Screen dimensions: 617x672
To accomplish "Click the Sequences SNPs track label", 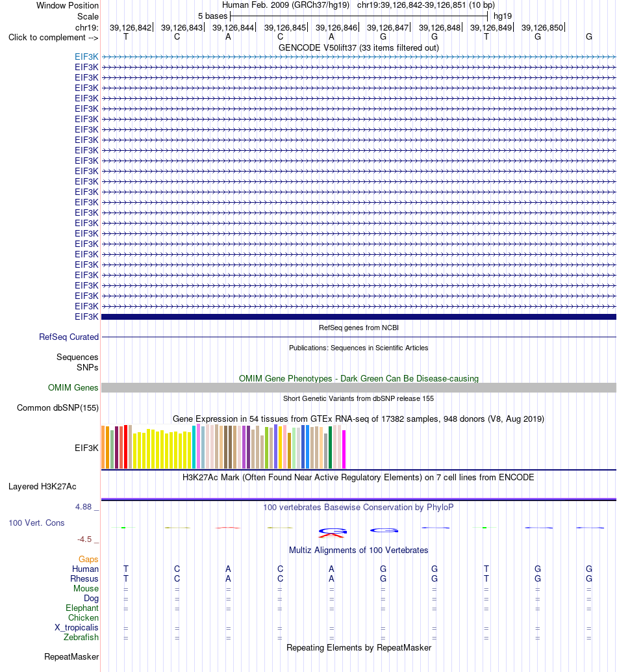I will click(77, 362).
